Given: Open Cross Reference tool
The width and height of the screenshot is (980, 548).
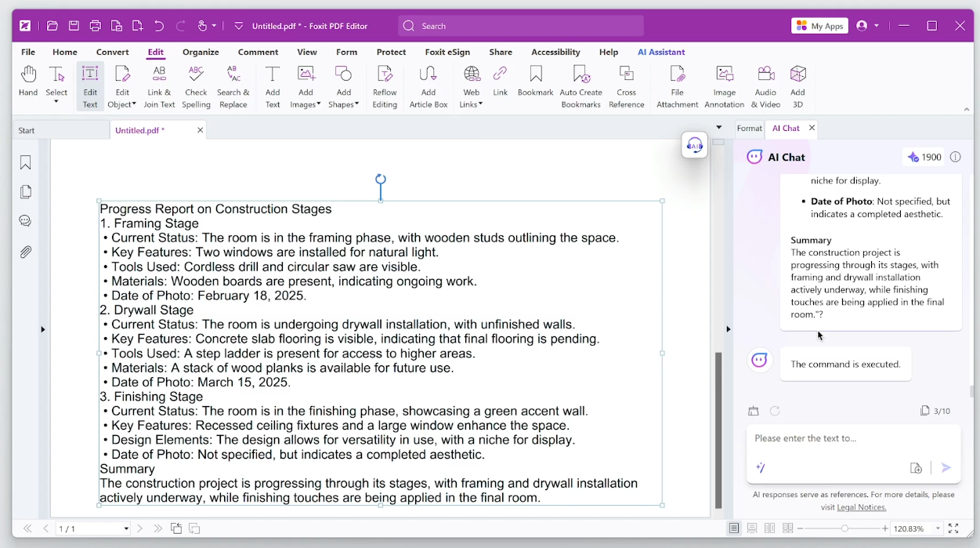Looking at the screenshot, I should point(627,86).
